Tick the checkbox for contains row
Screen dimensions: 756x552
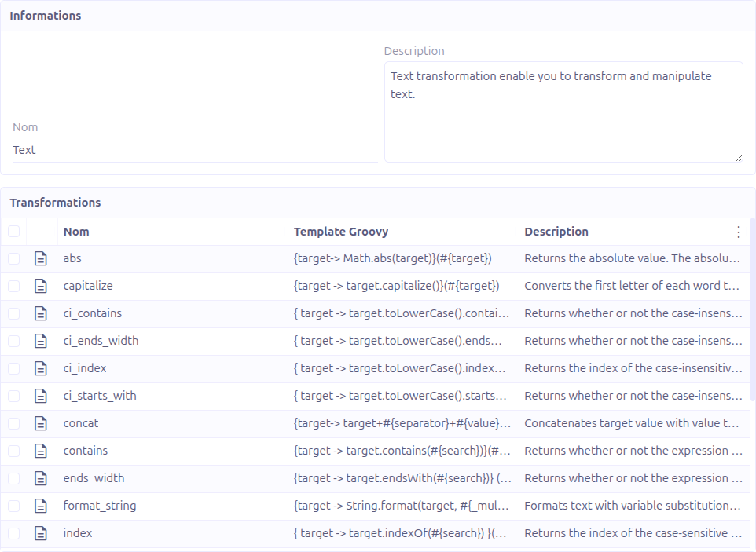click(14, 451)
